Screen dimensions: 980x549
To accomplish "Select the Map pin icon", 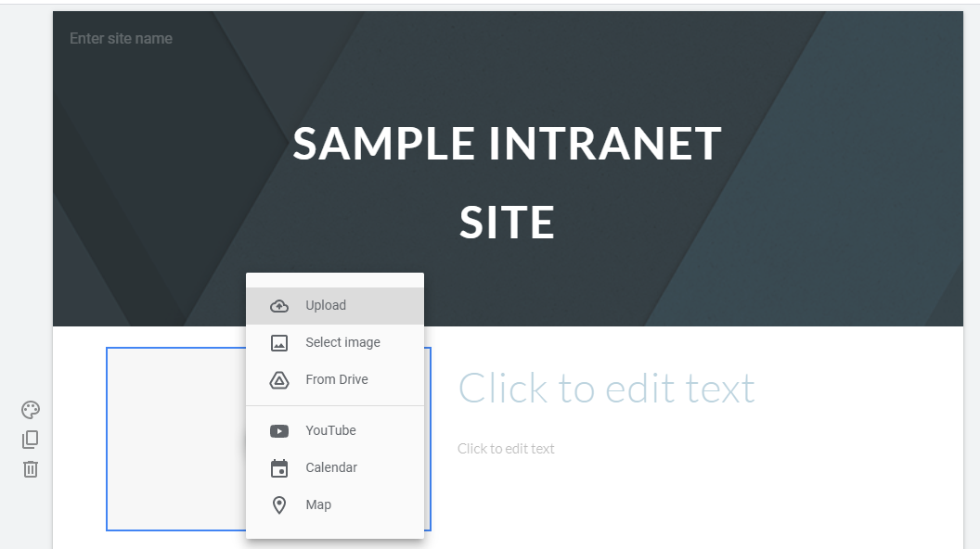I will (278, 504).
